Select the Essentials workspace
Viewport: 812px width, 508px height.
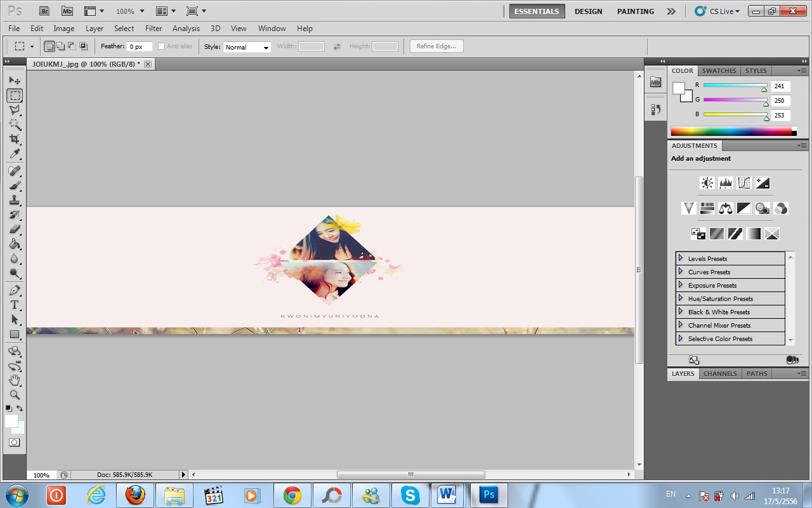537,11
